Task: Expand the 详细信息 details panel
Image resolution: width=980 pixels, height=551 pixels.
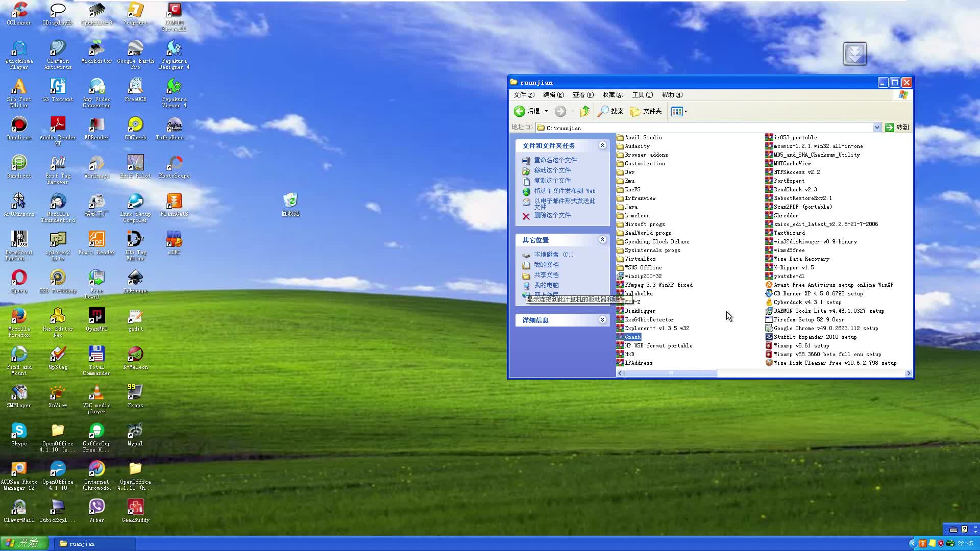Action: point(602,319)
